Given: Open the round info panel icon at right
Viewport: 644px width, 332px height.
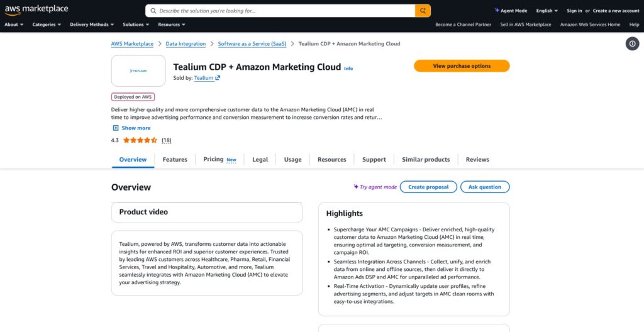Looking at the screenshot, I should click(632, 43).
